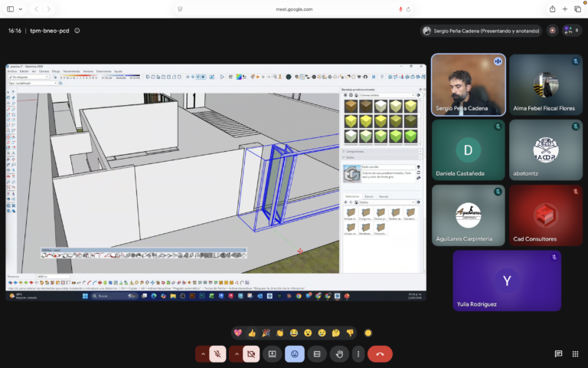Choose the Rectangle drawing tool
This screenshot has height=368, width=588.
click(x=8, y=114)
